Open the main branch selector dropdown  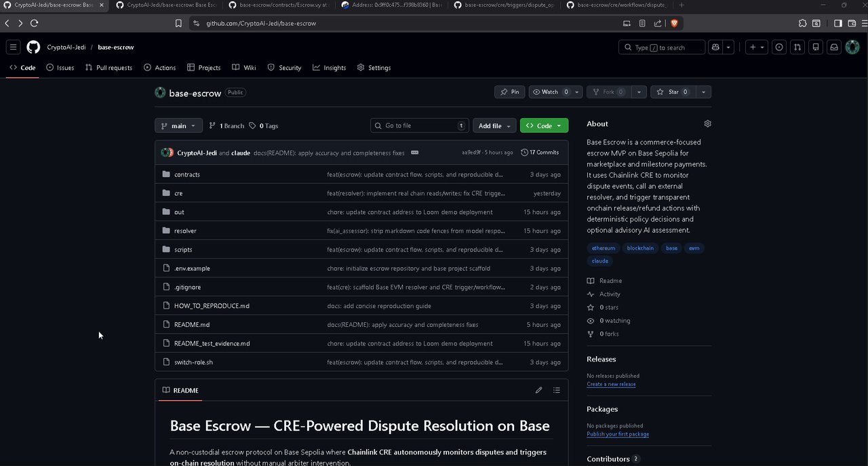tap(178, 125)
